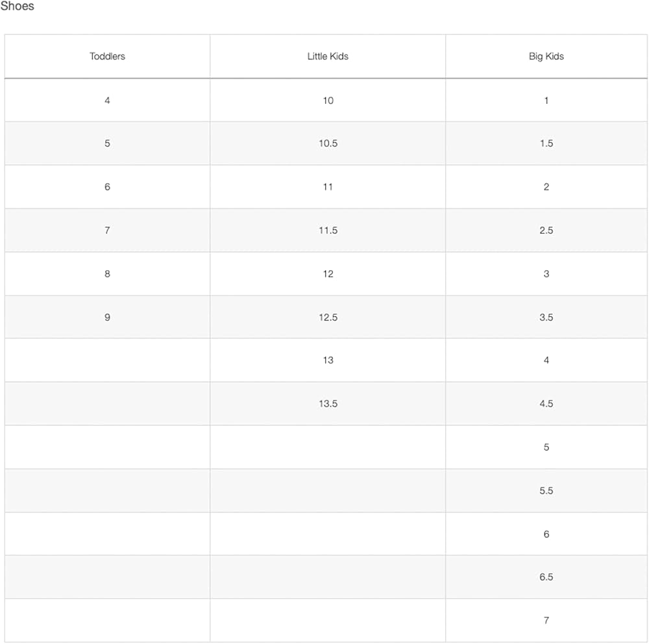Click Toddlers size 7 cell
This screenshot has width=649, height=644.
[x=107, y=230]
